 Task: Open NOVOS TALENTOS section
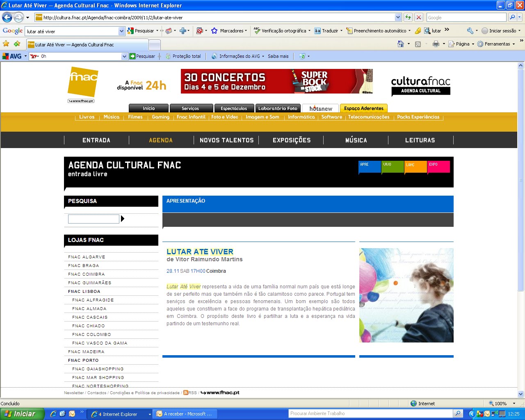pyautogui.click(x=226, y=140)
